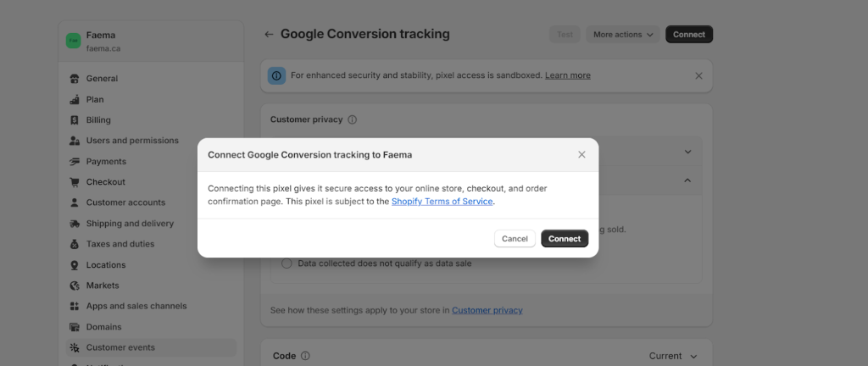Screen dimensions: 868x366
Task: Click the info icon next to Code
Action: click(x=305, y=357)
